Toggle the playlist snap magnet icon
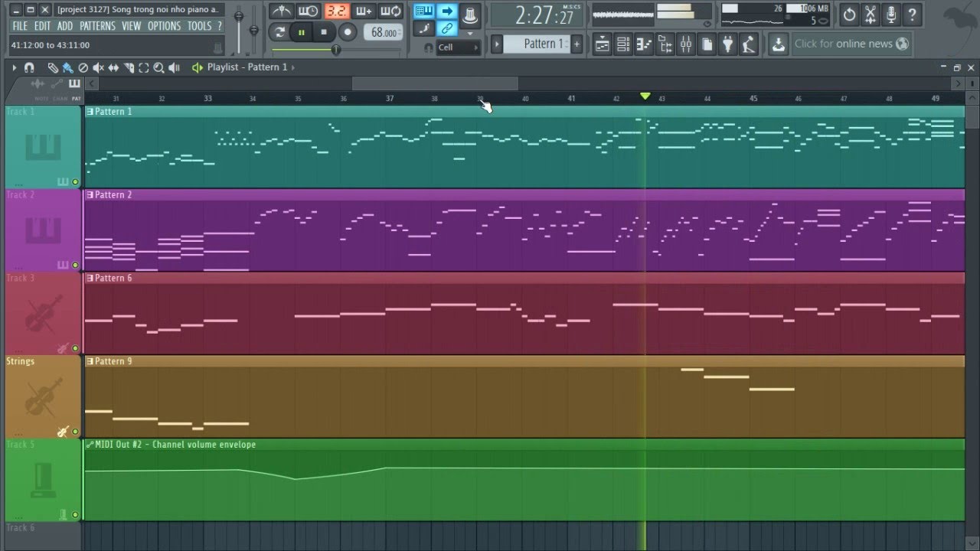The height and width of the screenshot is (551, 980). pyautogui.click(x=28, y=67)
